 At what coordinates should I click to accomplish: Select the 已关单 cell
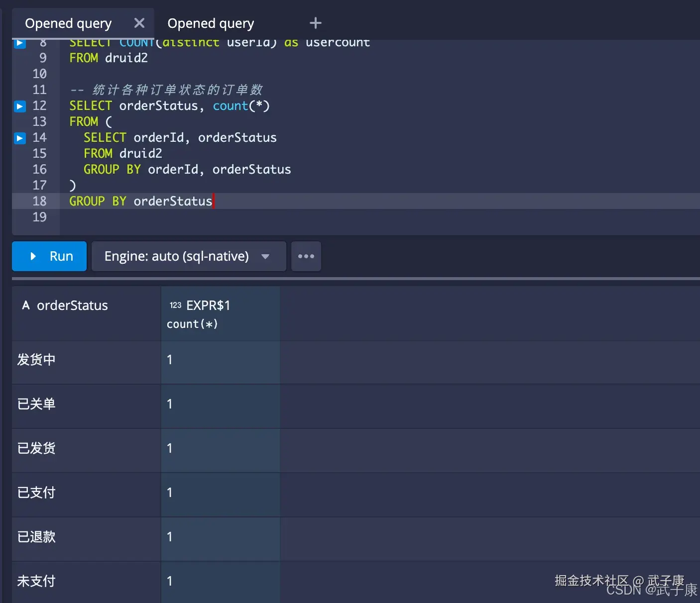coord(87,406)
